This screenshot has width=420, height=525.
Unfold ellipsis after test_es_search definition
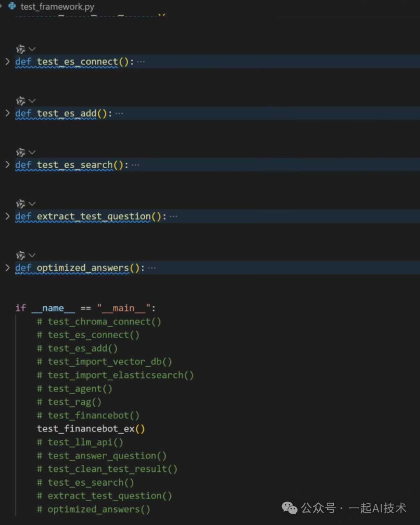135,165
